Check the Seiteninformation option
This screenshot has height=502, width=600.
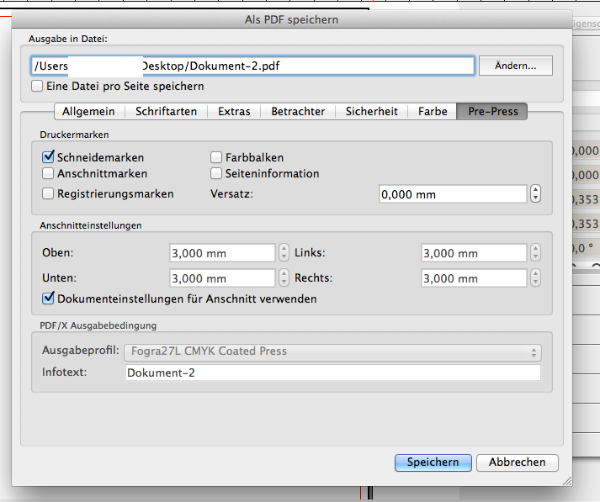[x=216, y=174]
